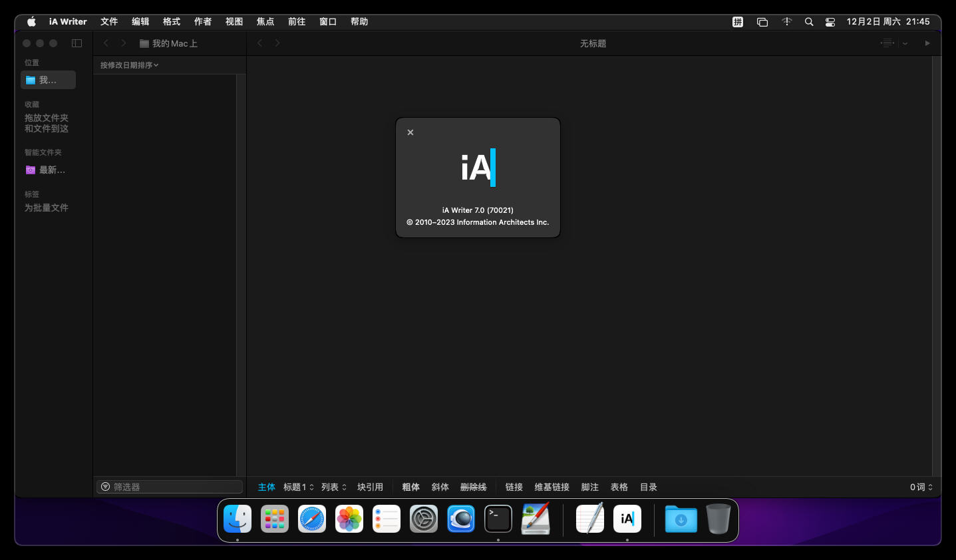Image resolution: width=956 pixels, height=560 pixels.
Task: Launch Photos from the Dock
Action: 349,519
